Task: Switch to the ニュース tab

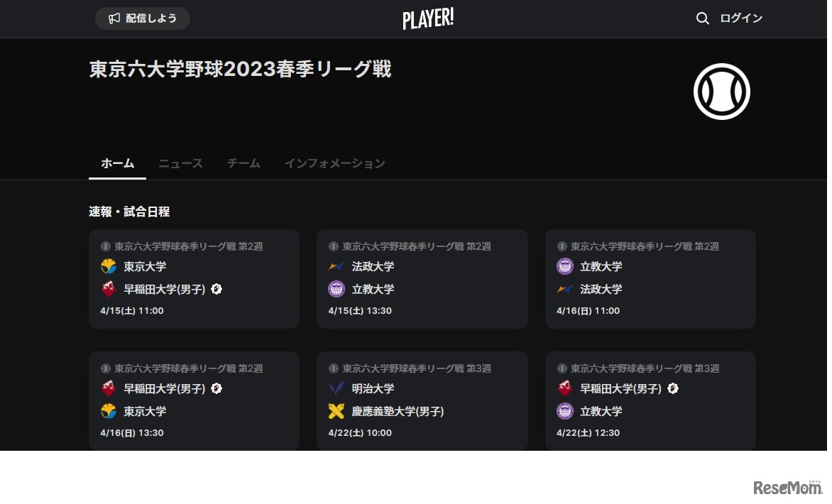Action: [180, 163]
